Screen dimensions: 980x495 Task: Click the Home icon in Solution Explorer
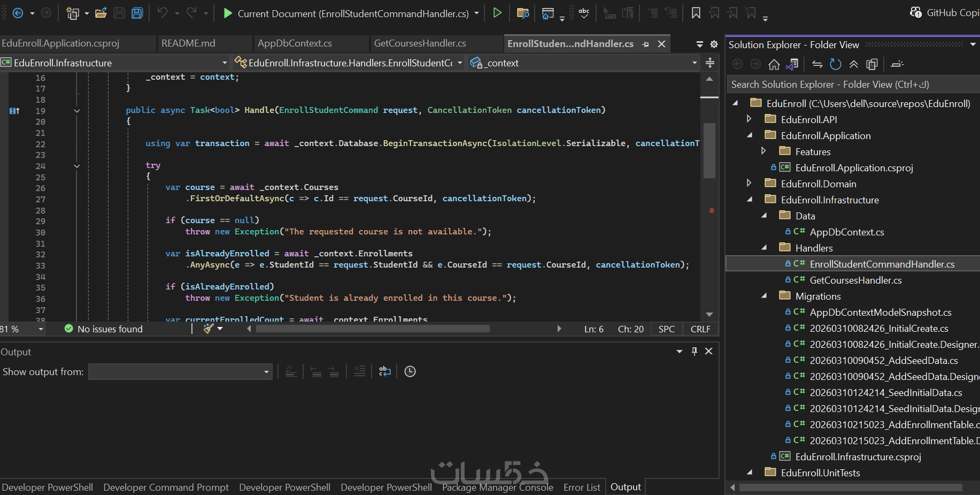774,64
